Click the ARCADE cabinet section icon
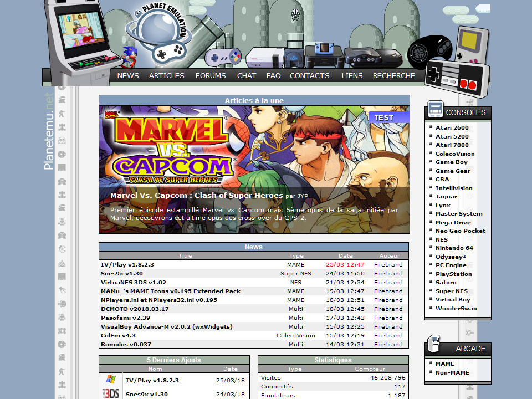The width and height of the screenshot is (532, 399). click(x=433, y=344)
